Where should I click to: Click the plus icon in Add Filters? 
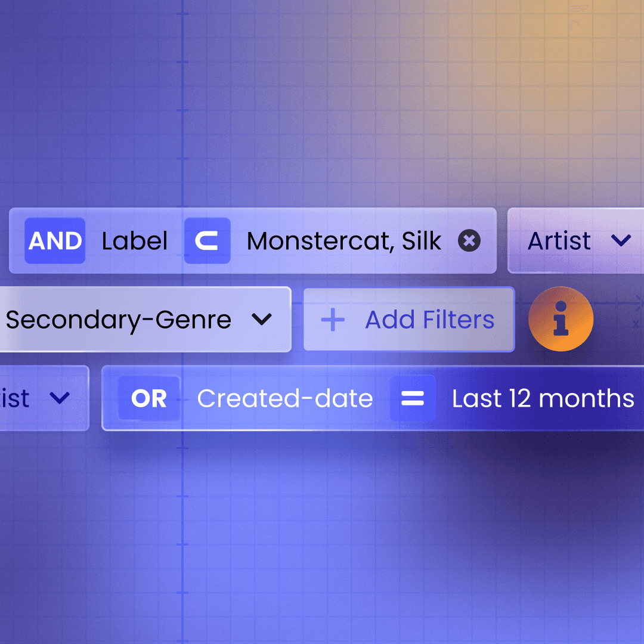(x=333, y=320)
